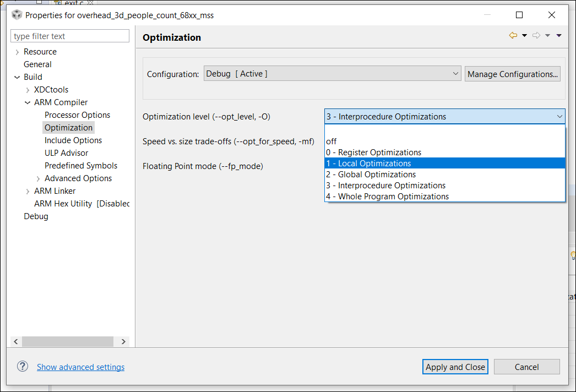This screenshot has height=392, width=576.
Task: Collapse the Build tree node
Action: coord(17,77)
